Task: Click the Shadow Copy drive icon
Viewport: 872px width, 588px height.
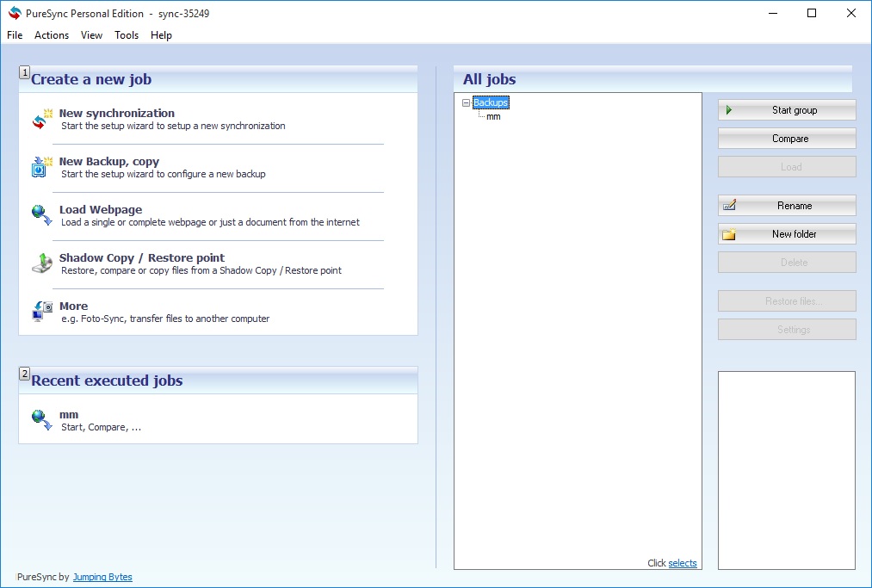Action: point(41,263)
